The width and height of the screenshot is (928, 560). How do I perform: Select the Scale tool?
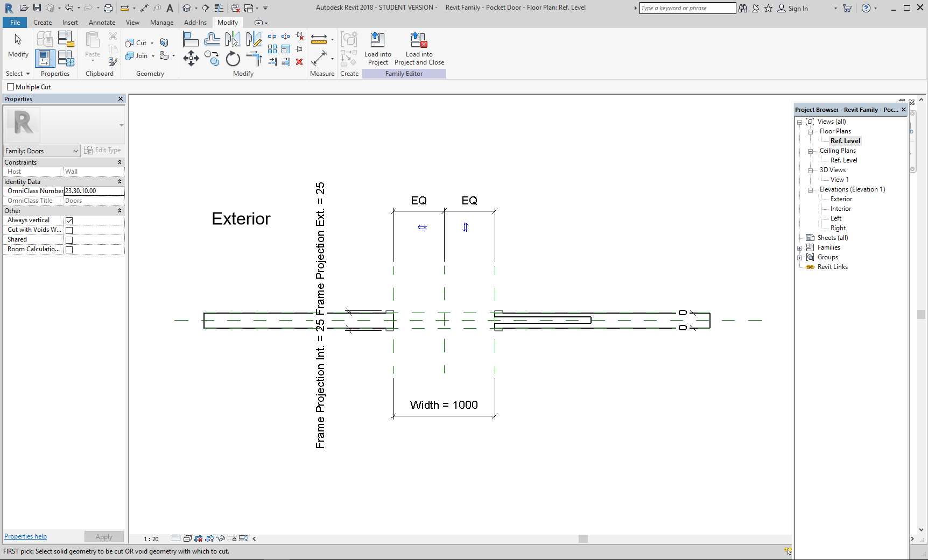pyautogui.click(x=286, y=49)
